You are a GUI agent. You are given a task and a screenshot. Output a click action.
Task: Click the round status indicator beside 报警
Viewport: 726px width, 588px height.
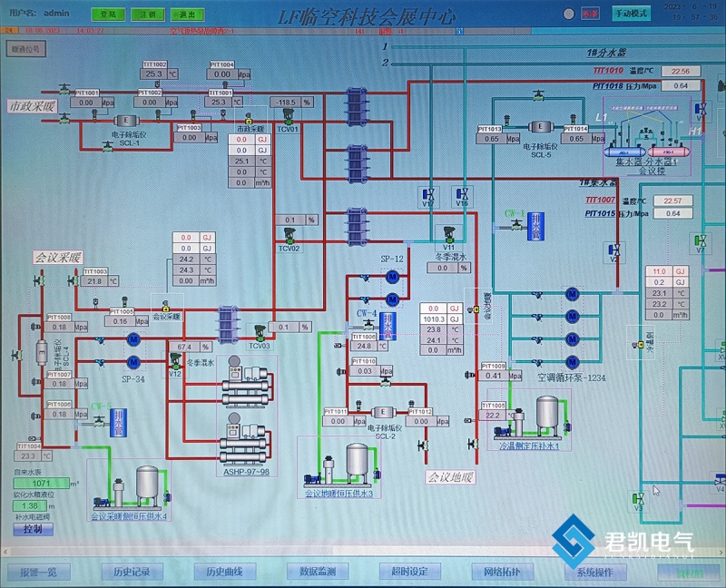point(569,14)
